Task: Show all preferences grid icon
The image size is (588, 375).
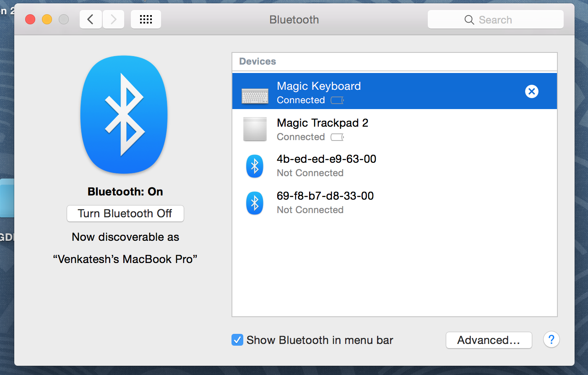Action: 146,19
